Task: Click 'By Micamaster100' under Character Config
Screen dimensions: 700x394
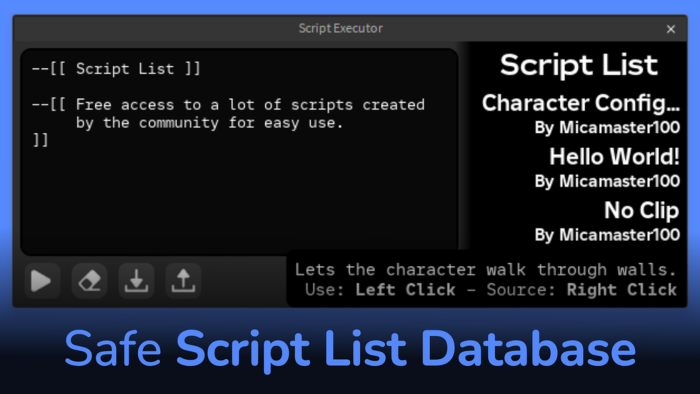Action: [x=607, y=128]
